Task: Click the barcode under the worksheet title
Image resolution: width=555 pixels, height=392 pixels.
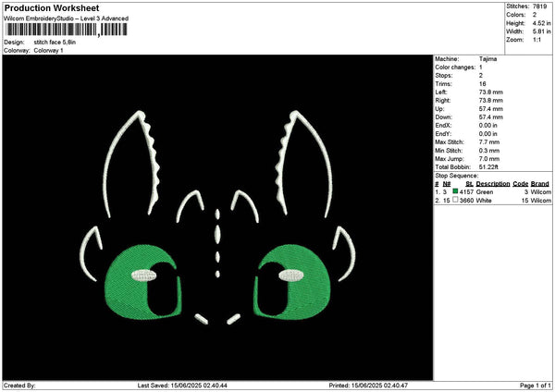Action: click(67, 30)
